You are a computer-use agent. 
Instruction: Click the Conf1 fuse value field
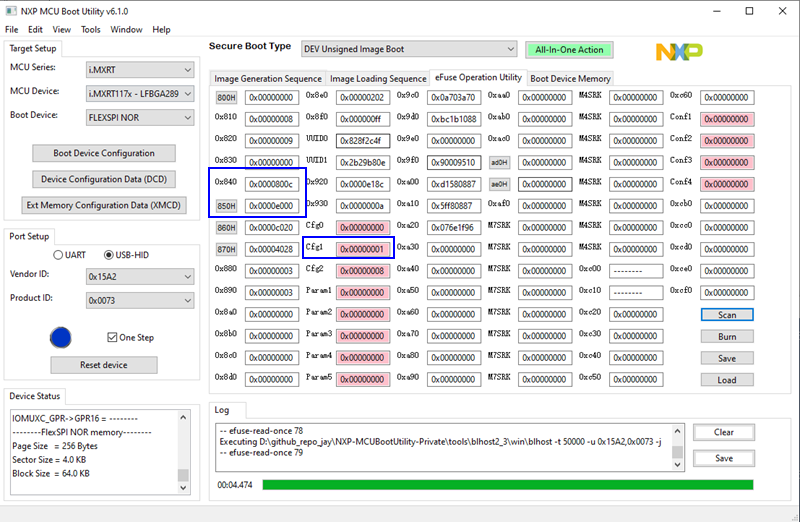pyautogui.click(x=727, y=119)
